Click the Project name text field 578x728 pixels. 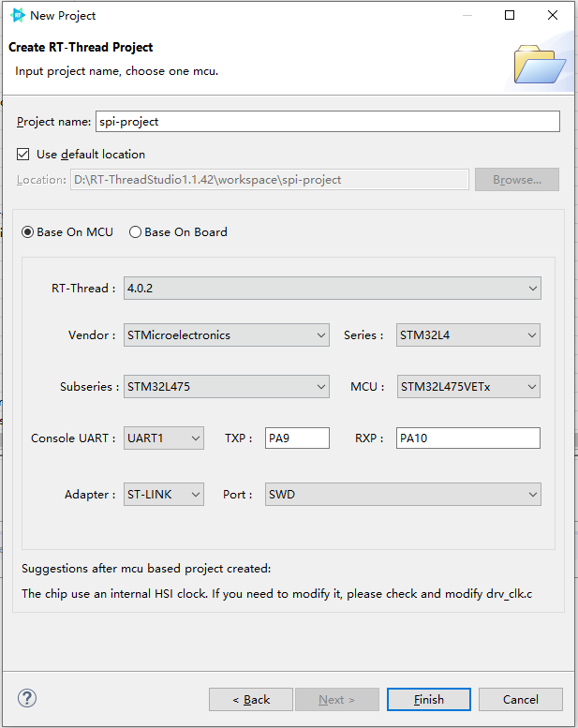pos(328,122)
